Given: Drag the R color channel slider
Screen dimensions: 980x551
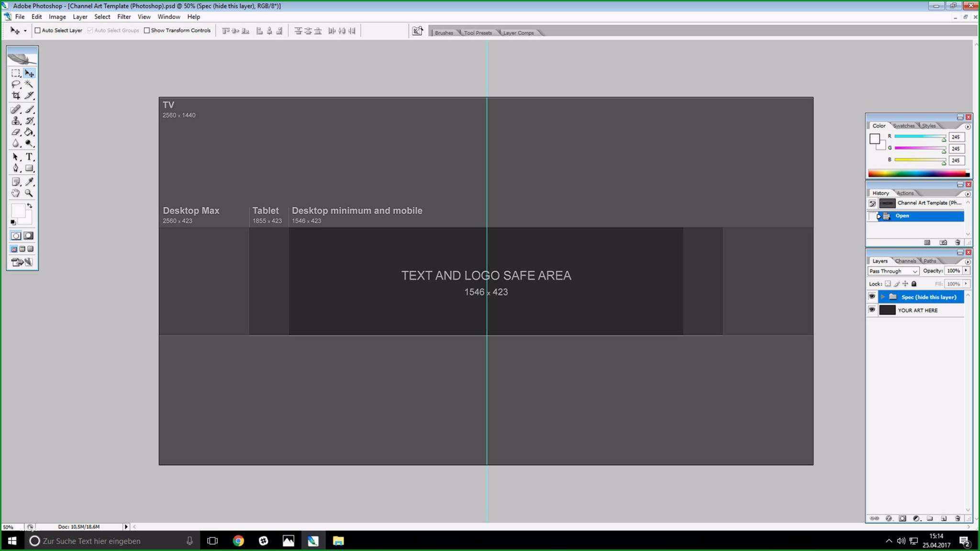Looking at the screenshot, I should [943, 139].
